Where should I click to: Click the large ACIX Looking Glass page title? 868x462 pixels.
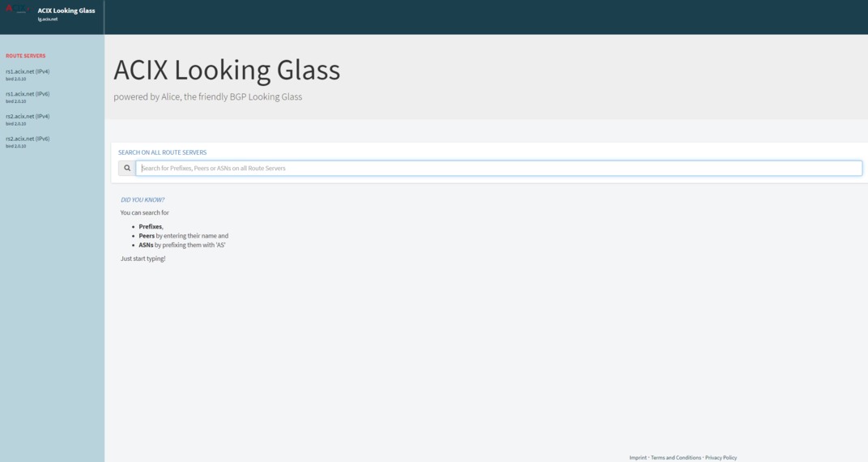227,70
